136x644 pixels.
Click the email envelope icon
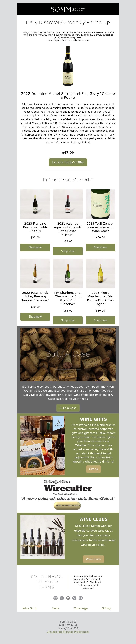[x=81, y=598]
